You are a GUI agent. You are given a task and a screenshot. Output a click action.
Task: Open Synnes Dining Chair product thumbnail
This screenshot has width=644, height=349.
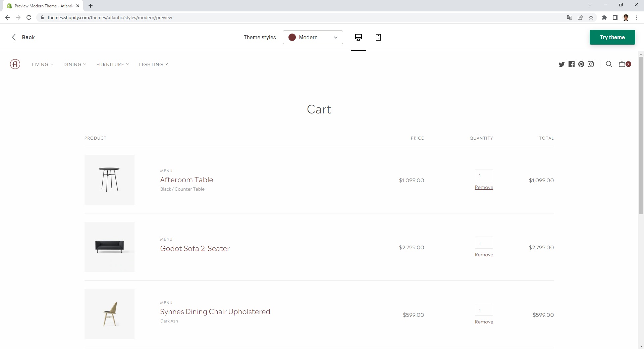(x=109, y=314)
